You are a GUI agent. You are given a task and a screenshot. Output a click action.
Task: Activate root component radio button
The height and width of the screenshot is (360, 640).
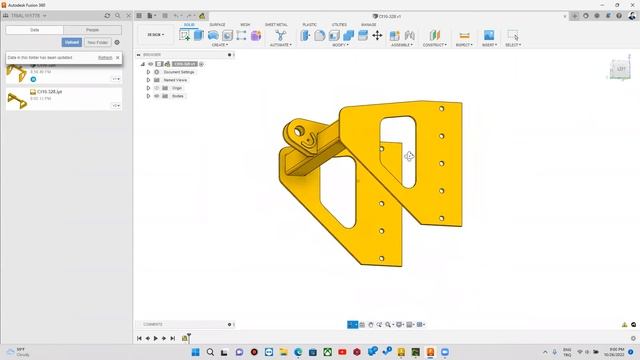click(201, 64)
